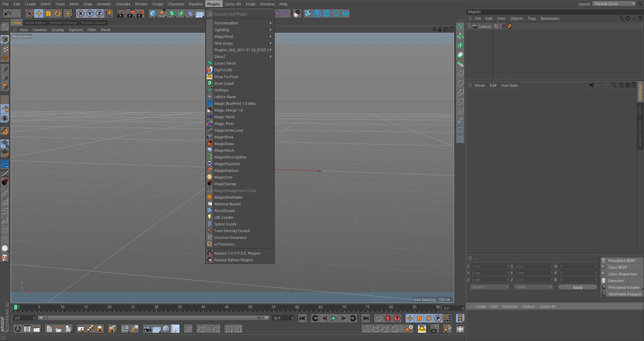Screen dimensions: 644x341
Task: Select the Move tool
Action: coord(39,13)
